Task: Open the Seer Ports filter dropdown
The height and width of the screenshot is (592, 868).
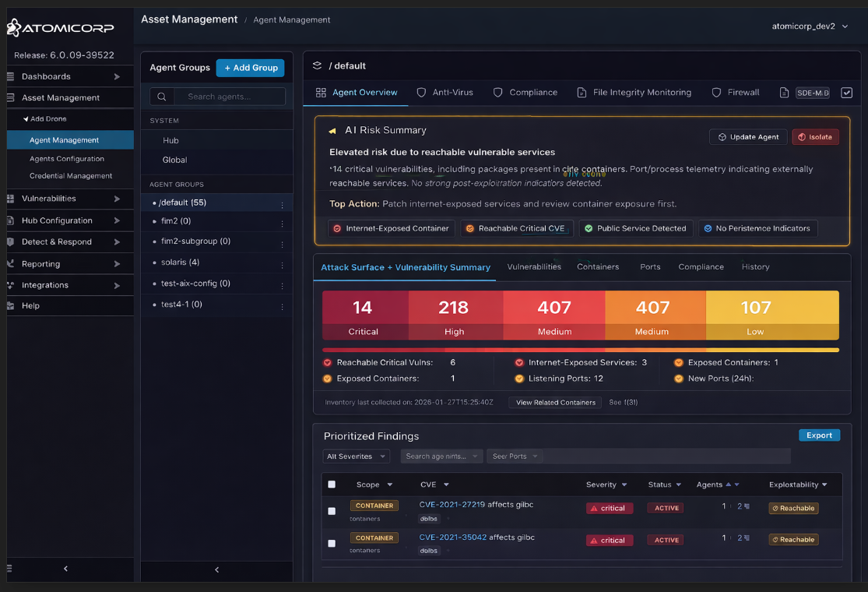Action: pos(515,456)
